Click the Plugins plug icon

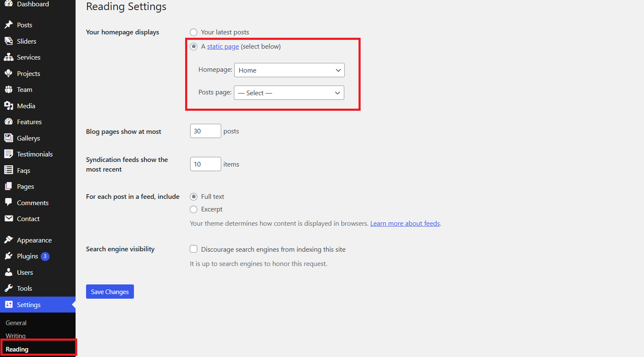click(x=8, y=256)
